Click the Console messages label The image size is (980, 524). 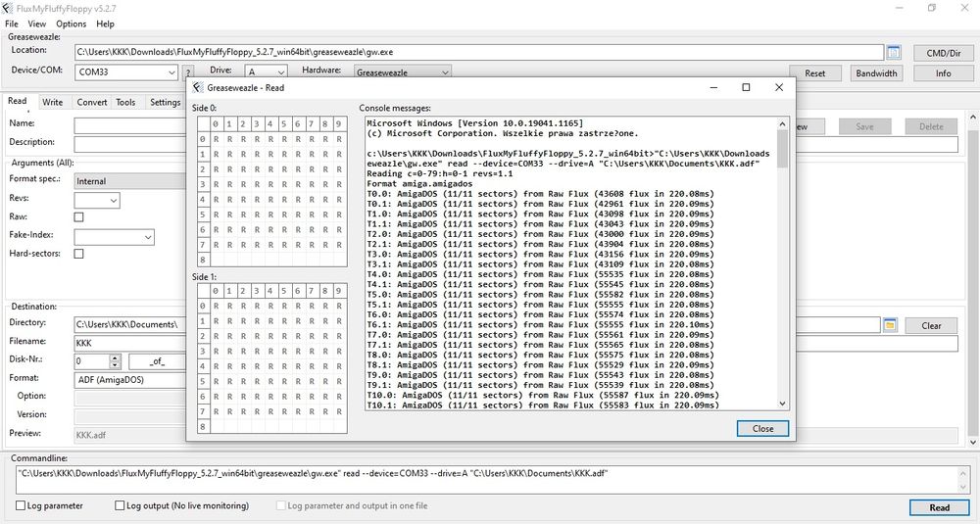point(394,108)
